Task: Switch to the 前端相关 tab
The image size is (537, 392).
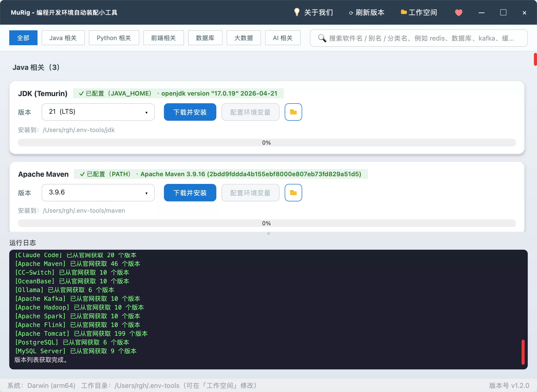Action: [x=163, y=38]
